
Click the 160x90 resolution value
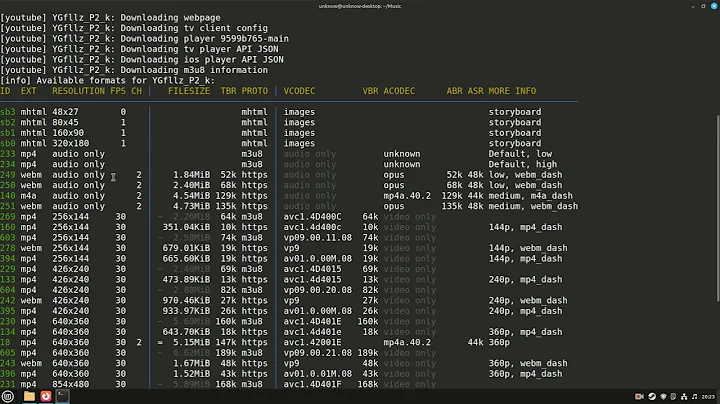[x=68, y=133]
